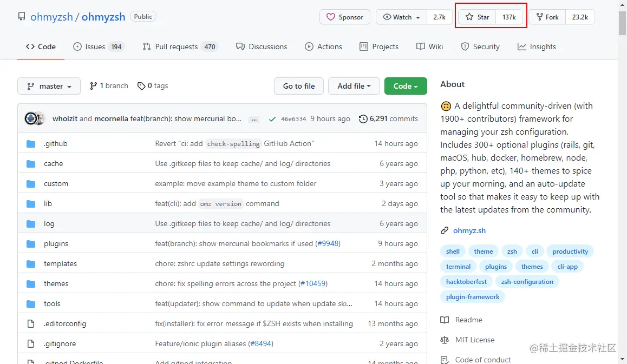Open the Add file dropdown

(x=354, y=86)
